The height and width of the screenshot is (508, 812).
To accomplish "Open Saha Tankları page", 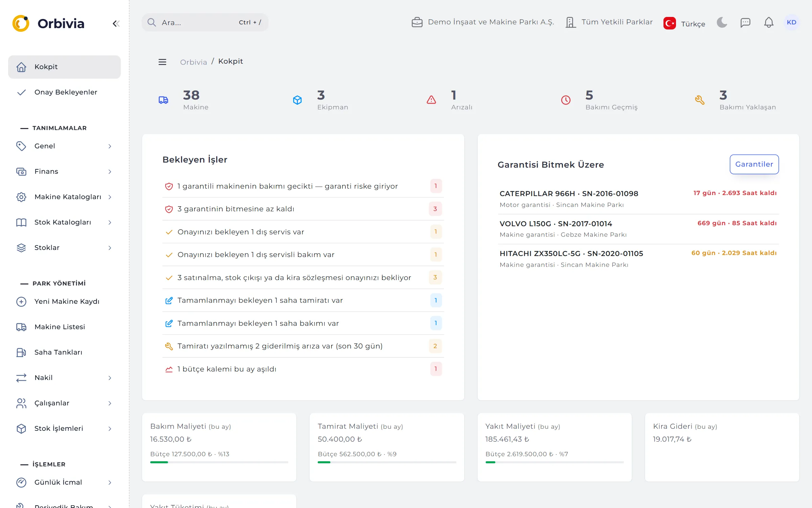I will click(64, 353).
